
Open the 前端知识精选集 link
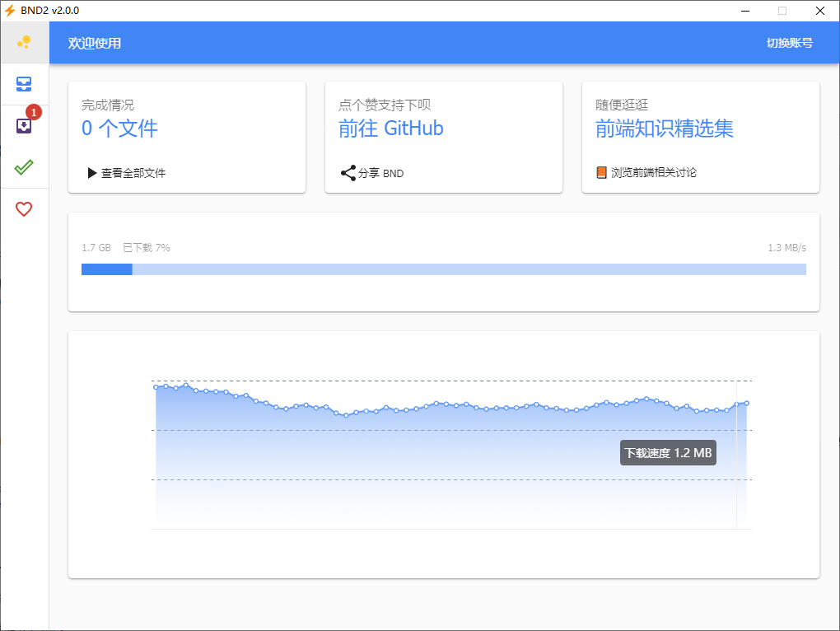tap(664, 129)
